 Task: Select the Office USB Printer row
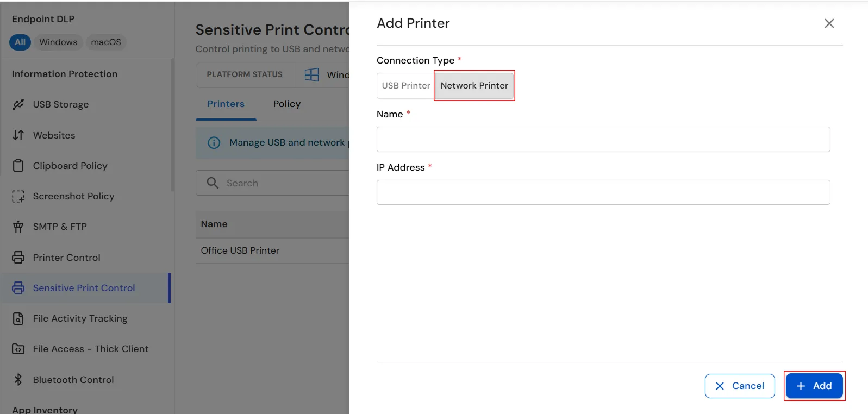click(x=272, y=250)
